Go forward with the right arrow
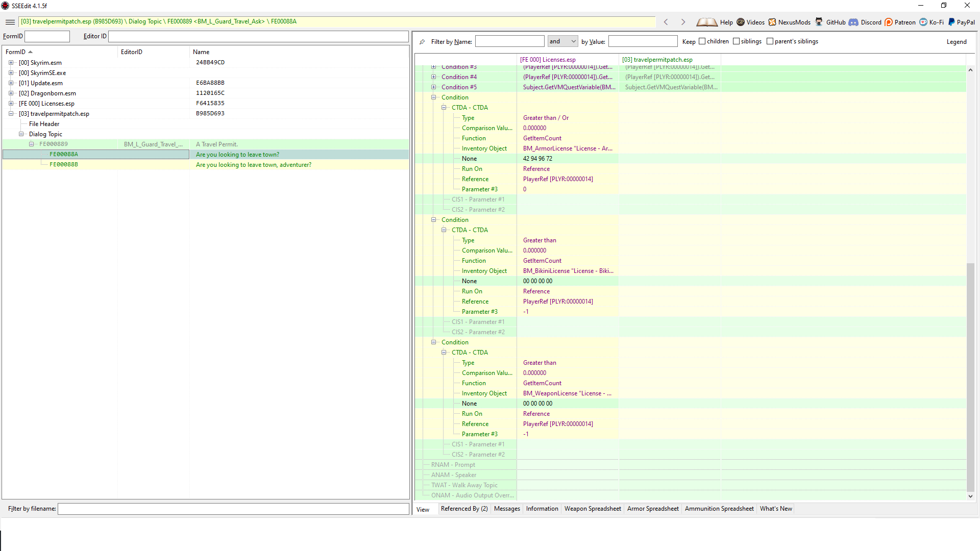The height and width of the screenshot is (551, 980). pyautogui.click(x=683, y=22)
